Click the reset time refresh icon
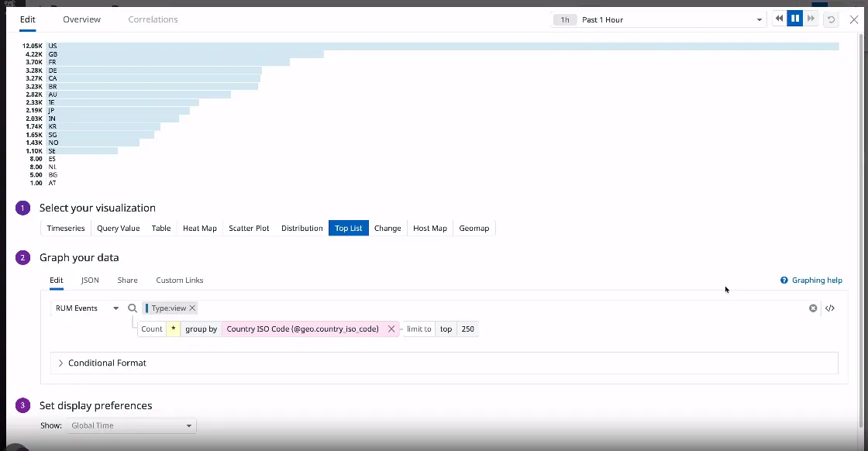Viewport: 868px width, 451px height. click(x=832, y=19)
